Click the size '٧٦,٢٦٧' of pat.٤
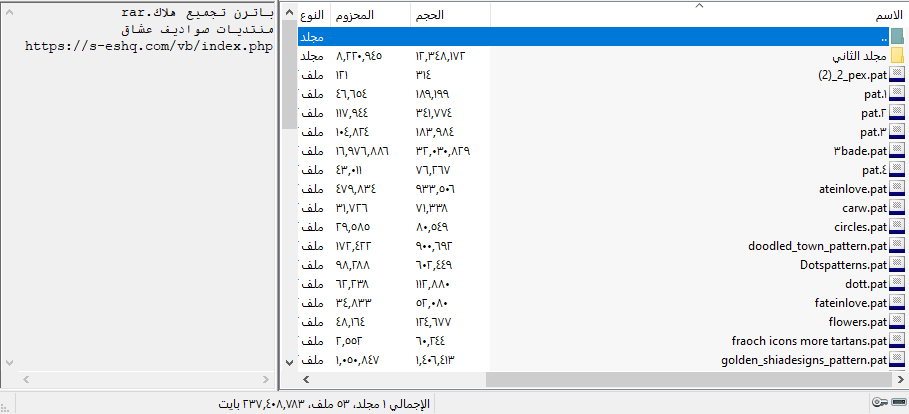The height and width of the screenshot is (414, 909). click(432, 170)
